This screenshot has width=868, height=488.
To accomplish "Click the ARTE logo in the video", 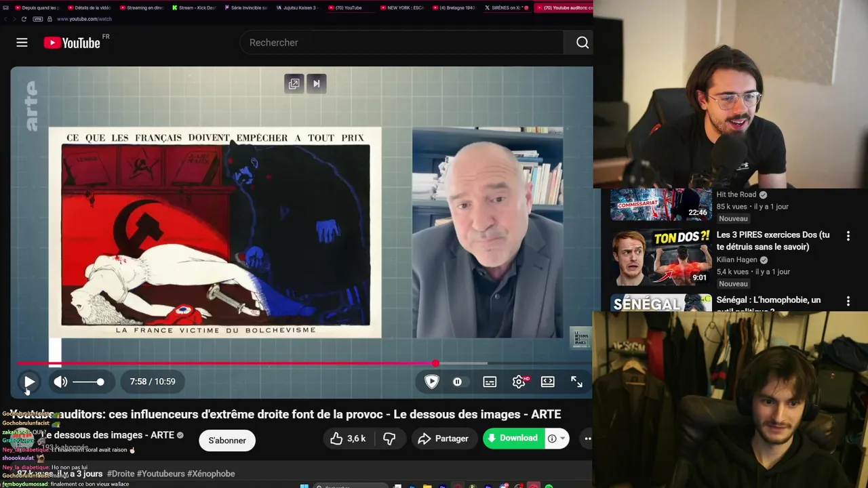I will (32, 106).
